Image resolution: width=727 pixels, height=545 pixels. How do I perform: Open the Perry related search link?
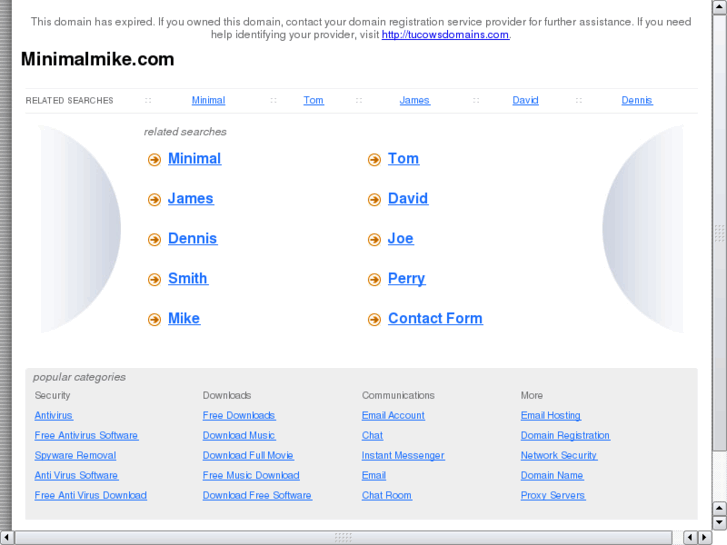coord(406,278)
